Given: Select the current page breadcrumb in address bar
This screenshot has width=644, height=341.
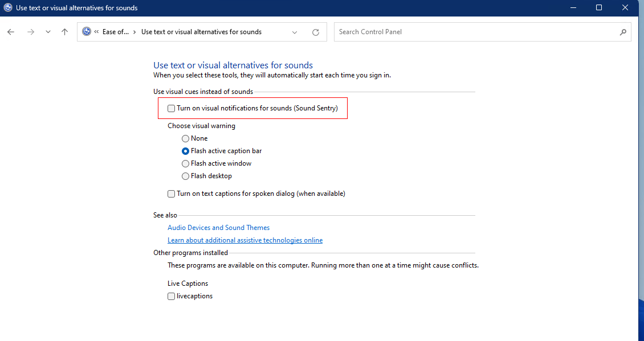Looking at the screenshot, I should click(x=201, y=32).
